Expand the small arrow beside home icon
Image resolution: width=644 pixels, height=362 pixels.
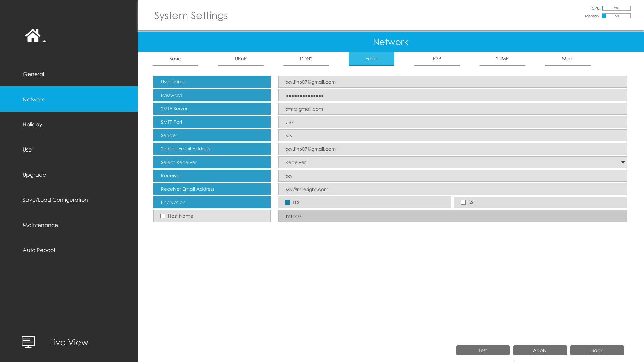coord(44,41)
